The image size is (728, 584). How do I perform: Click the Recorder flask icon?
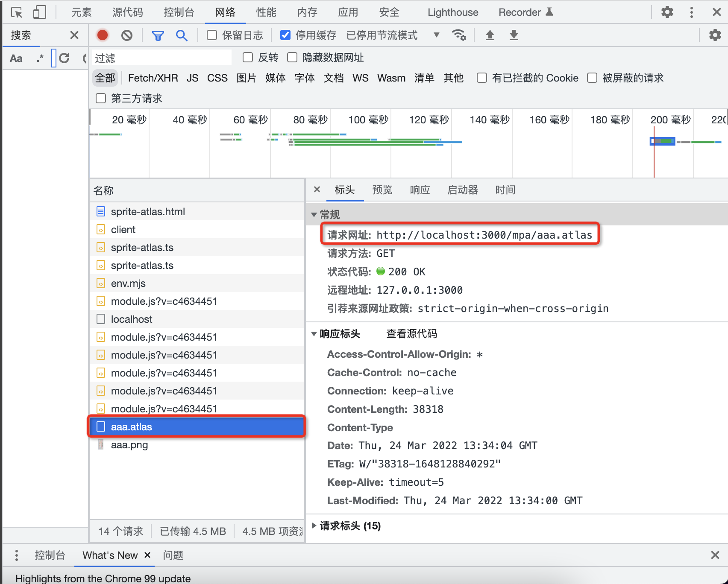click(549, 12)
